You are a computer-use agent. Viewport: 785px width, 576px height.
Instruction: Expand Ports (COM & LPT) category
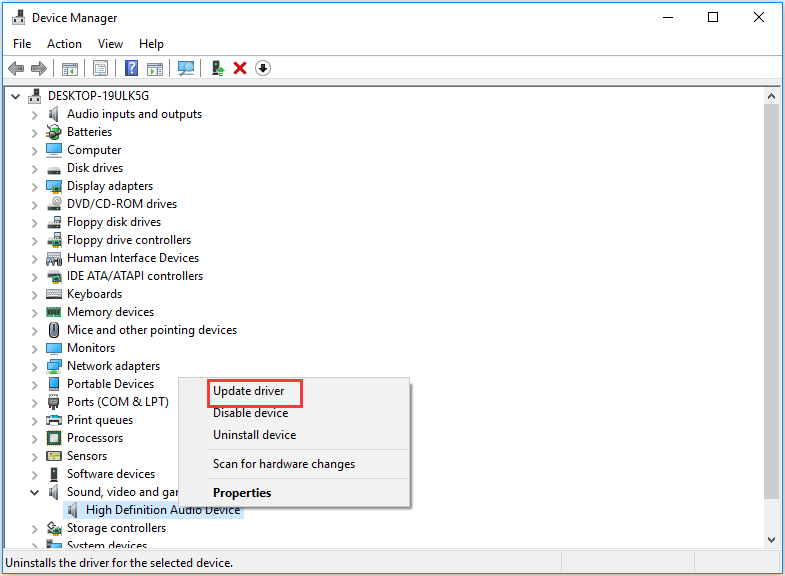point(34,403)
